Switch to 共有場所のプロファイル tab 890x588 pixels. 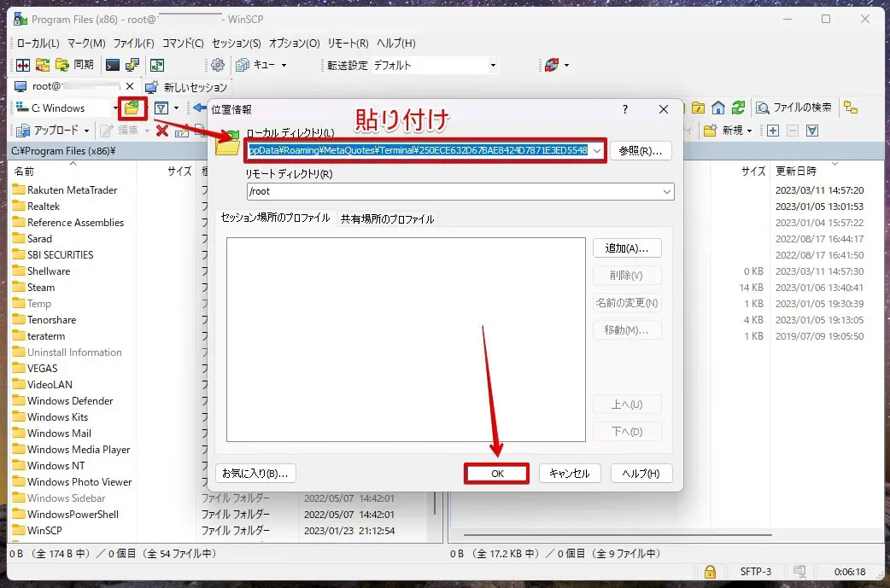[387, 218]
